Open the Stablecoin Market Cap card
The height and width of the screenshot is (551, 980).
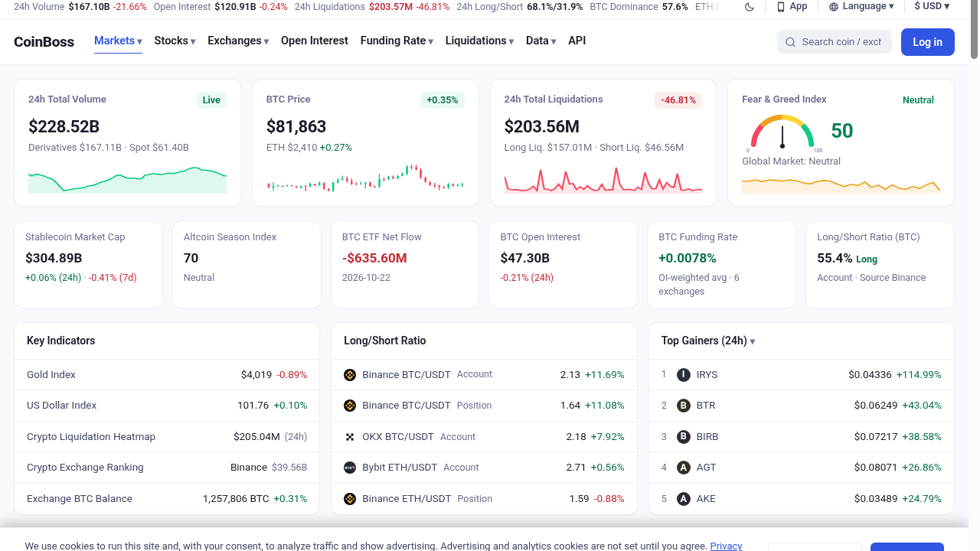(89, 265)
